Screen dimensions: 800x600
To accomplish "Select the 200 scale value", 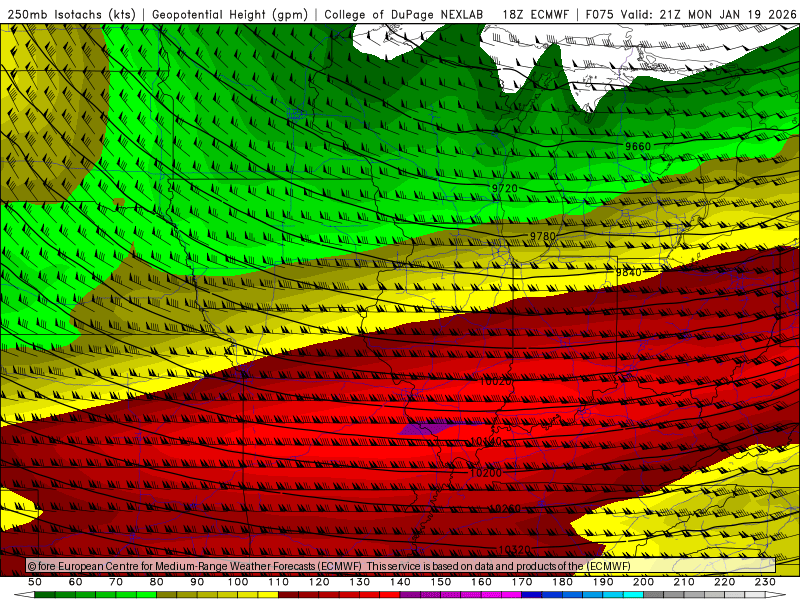I will pyautogui.click(x=643, y=582).
